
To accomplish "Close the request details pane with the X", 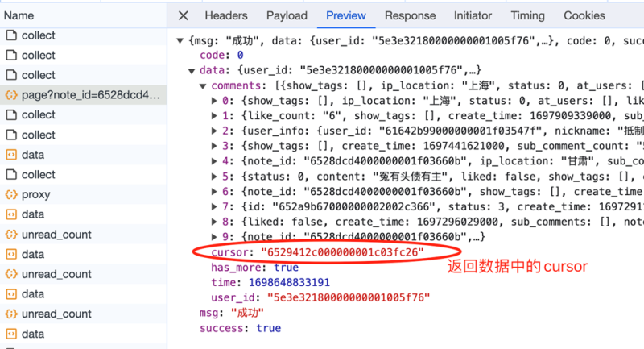I will click(x=184, y=15).
